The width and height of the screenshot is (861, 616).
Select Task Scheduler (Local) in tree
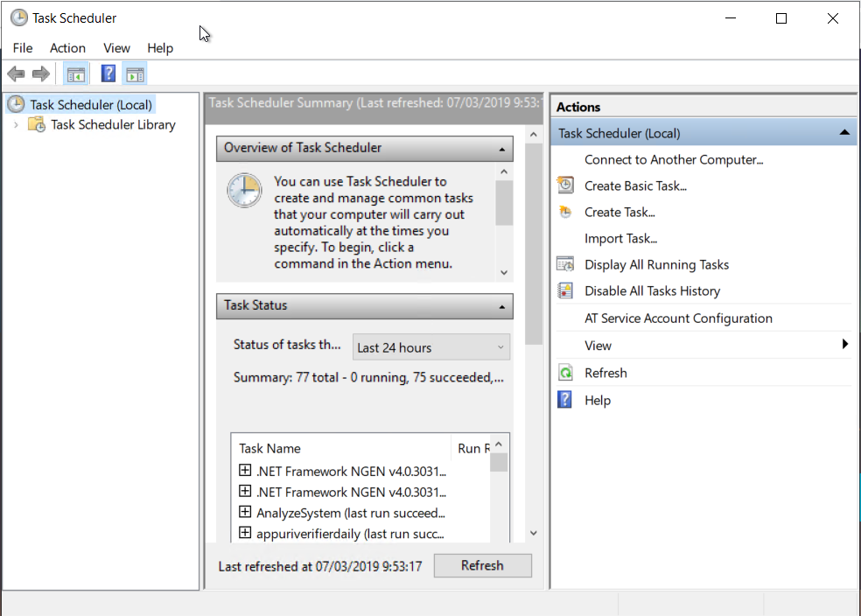pos(91,105)
